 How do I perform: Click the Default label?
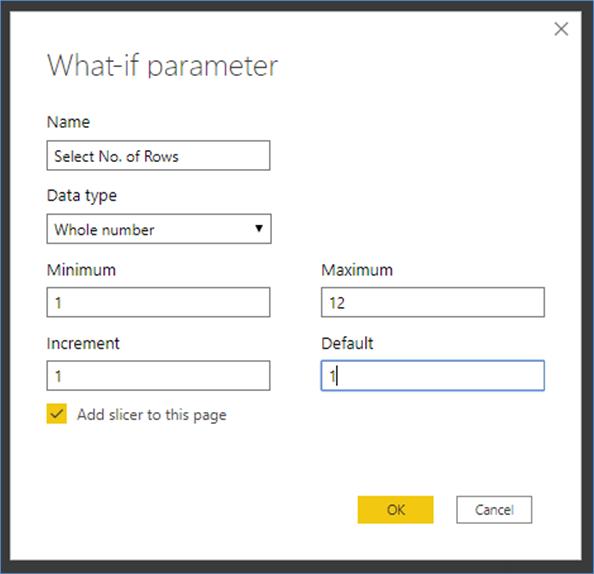pos(347,343)
